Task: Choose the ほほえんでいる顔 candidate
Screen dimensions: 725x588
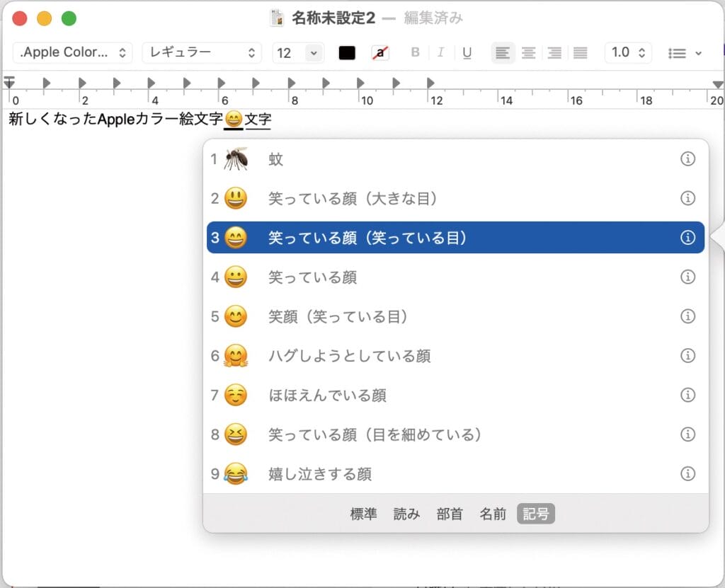Action: 327,395
